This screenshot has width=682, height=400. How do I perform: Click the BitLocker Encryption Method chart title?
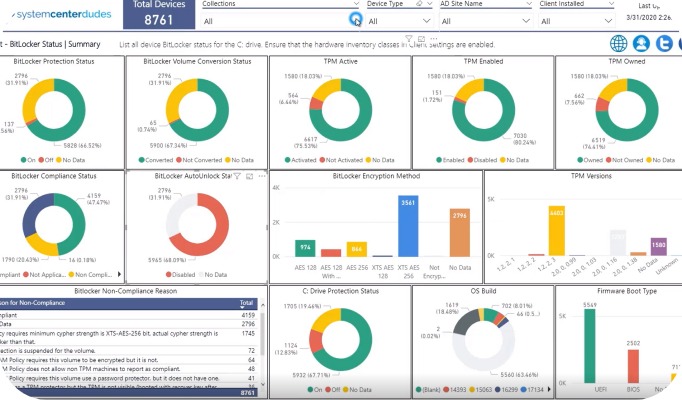pyautogui.click(x=376, y=176)
